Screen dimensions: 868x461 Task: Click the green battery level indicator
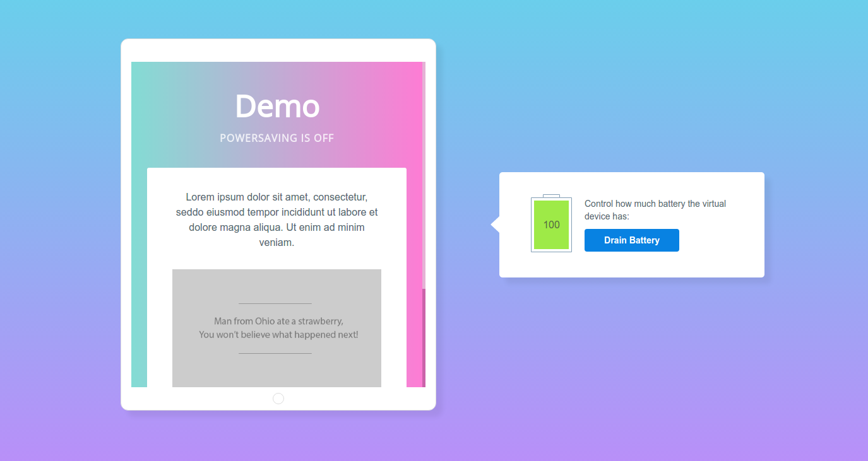pyautogui.click(x=551, y=225)
